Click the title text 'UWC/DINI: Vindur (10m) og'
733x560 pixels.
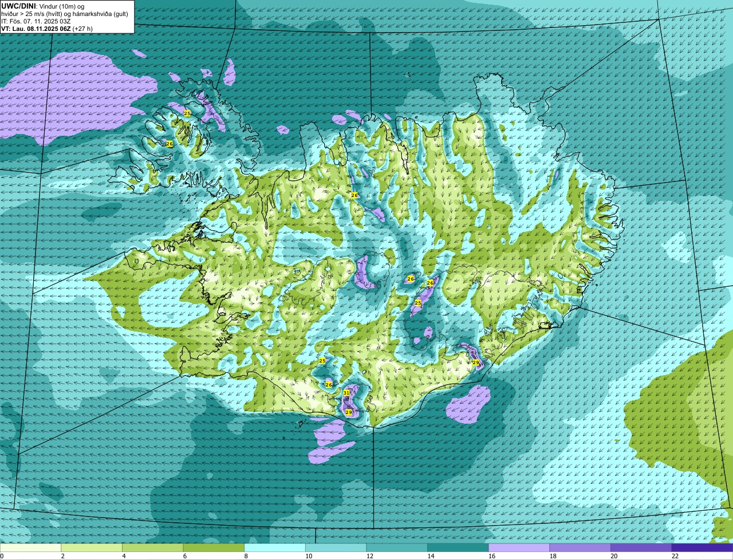(42, 5)
